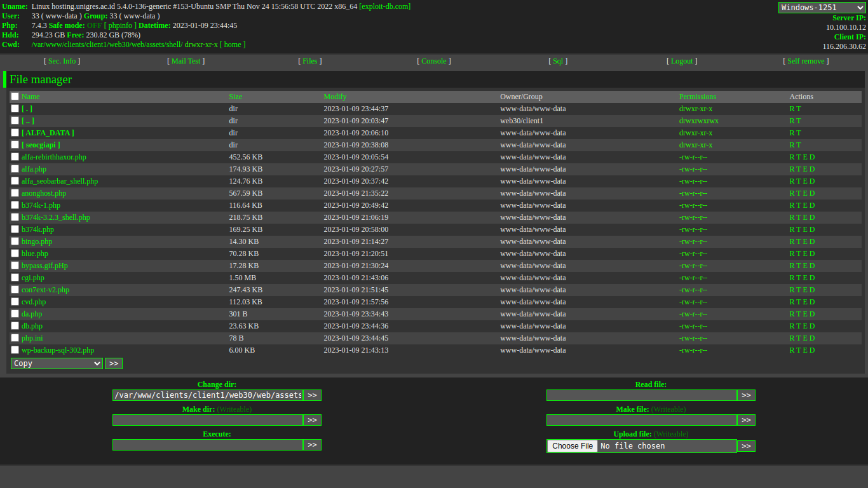Open the con7ext-v2.php file link
This screenshot has width=868, height=488.
tap(45, 290)
